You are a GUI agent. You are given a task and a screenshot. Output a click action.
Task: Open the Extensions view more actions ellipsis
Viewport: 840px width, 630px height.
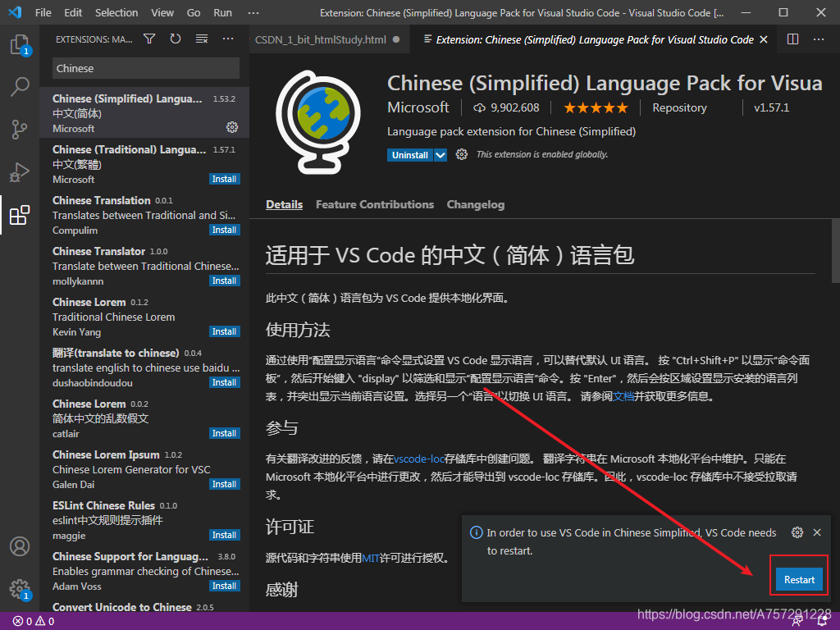click(228, 39)
